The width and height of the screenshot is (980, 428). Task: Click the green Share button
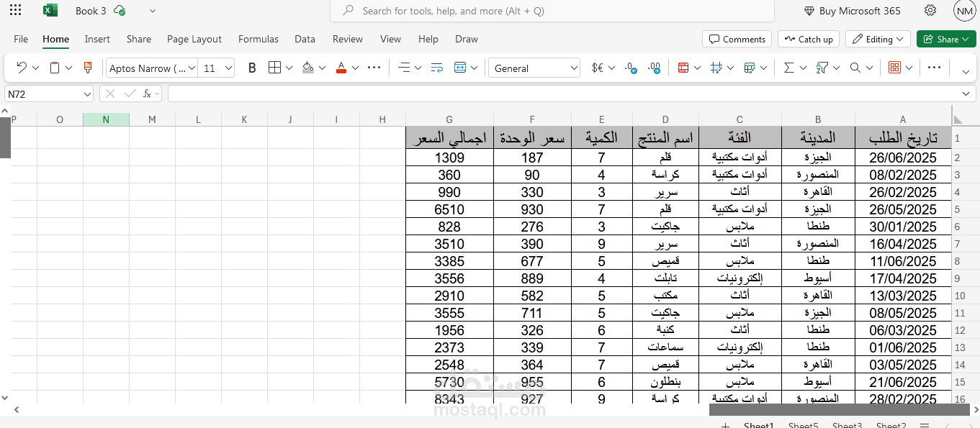click(946, 39)
